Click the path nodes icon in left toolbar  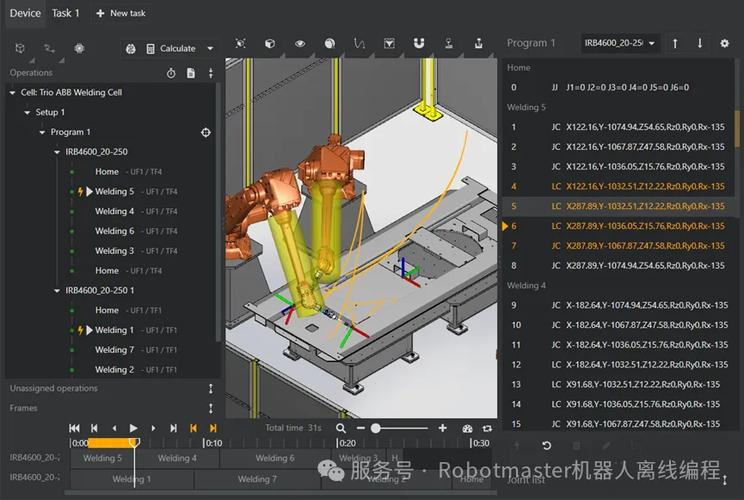pyautogui.click(x=49, y=48)
